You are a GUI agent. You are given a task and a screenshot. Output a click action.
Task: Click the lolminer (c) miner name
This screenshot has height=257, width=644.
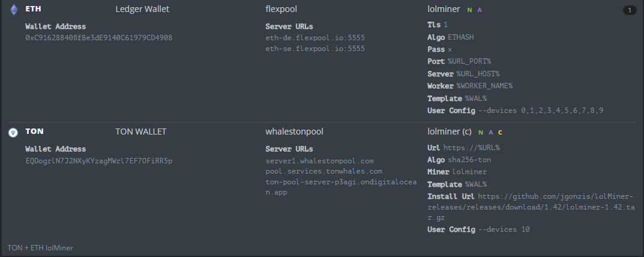pyautogui.click(x=449, y=131)
